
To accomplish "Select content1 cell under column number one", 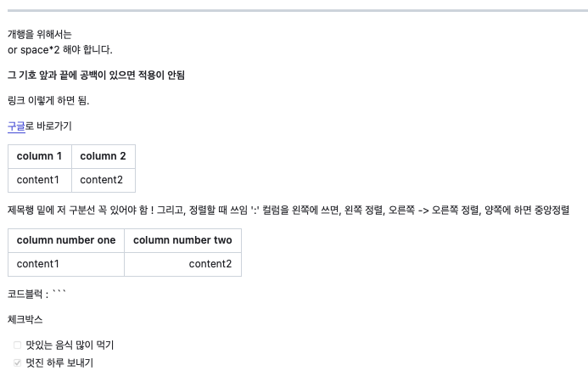I will pos(66,264).
